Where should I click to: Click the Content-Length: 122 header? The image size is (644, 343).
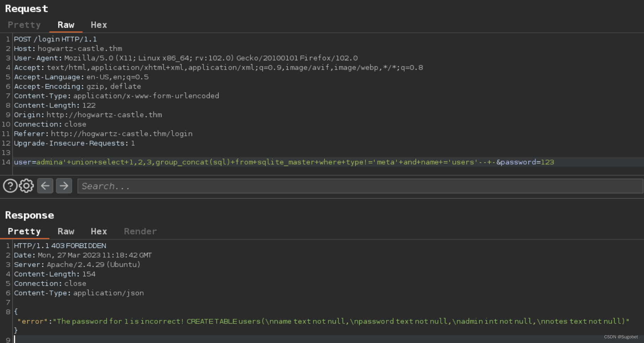pyautogui.click(x=55, y=105)
